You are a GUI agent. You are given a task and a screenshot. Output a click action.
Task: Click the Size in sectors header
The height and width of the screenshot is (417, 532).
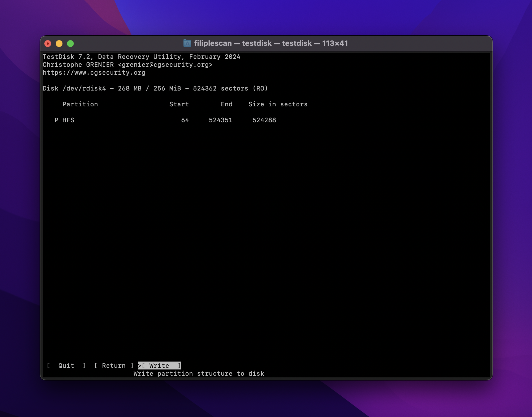278,104
